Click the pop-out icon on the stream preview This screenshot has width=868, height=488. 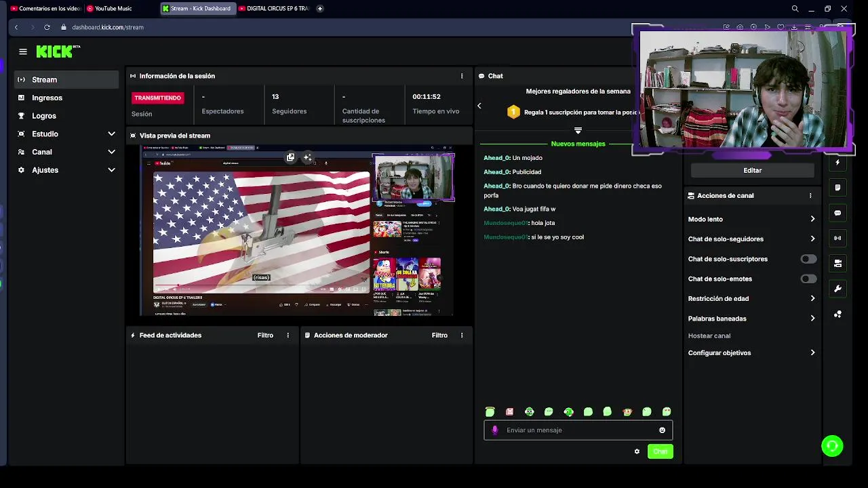(290, 157)
